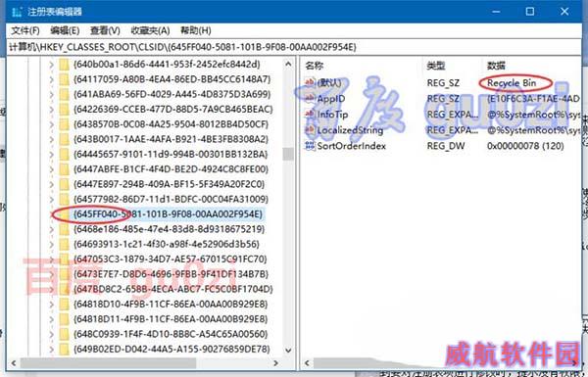Click the AppID string value icon
588x377 pixels.
[310, 99]
